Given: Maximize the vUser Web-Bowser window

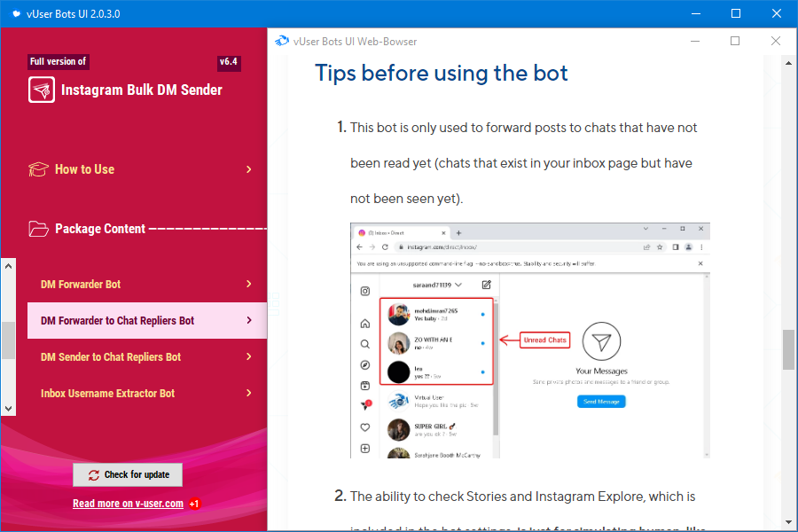Looking at the screenshot, I should [x=735, y=42].
